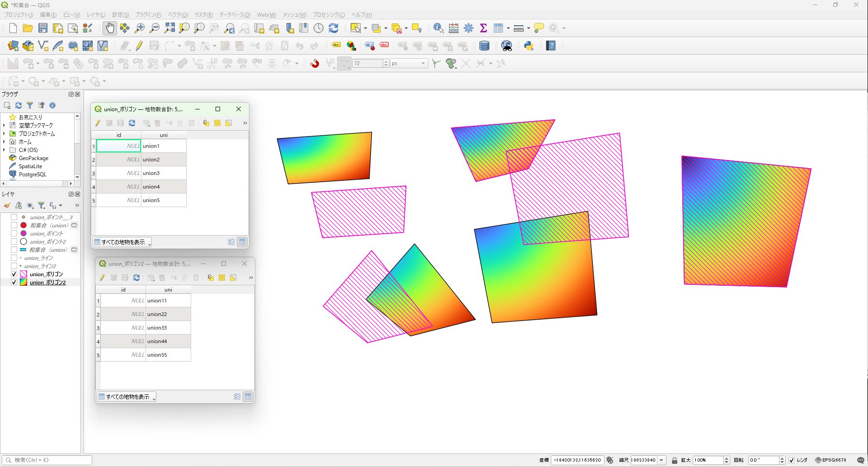868x467 pixels.
Task: Expand the 空間ブックマーク tree item
Action: coord(4,125)
